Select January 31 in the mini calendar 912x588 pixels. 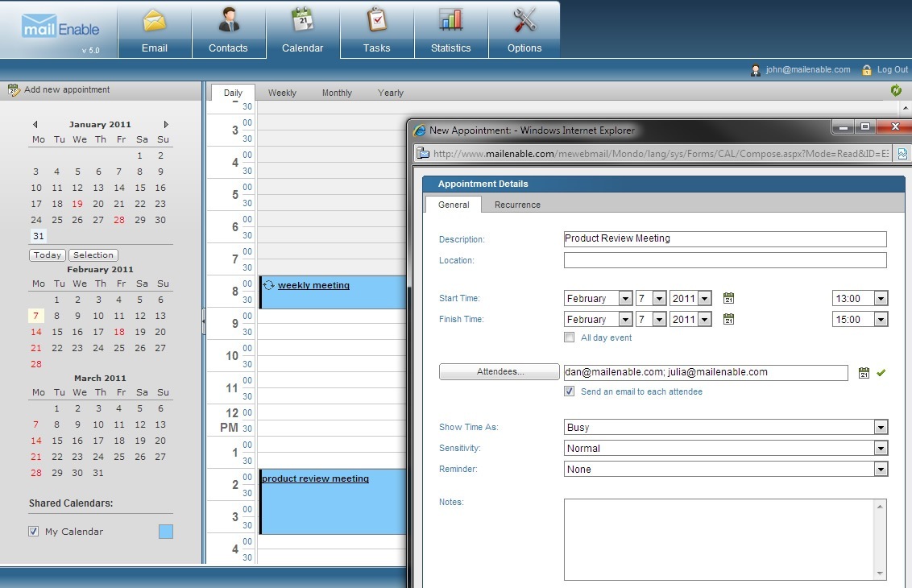click(39, 236)
